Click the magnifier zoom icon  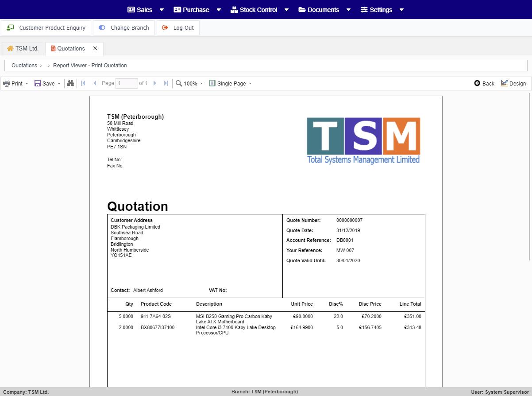point(179,83)
